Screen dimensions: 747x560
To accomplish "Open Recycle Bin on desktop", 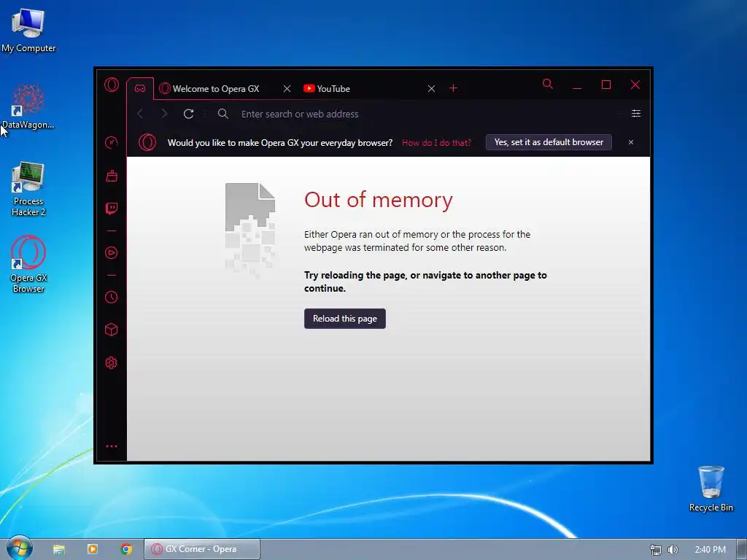I will coord(711,489).
